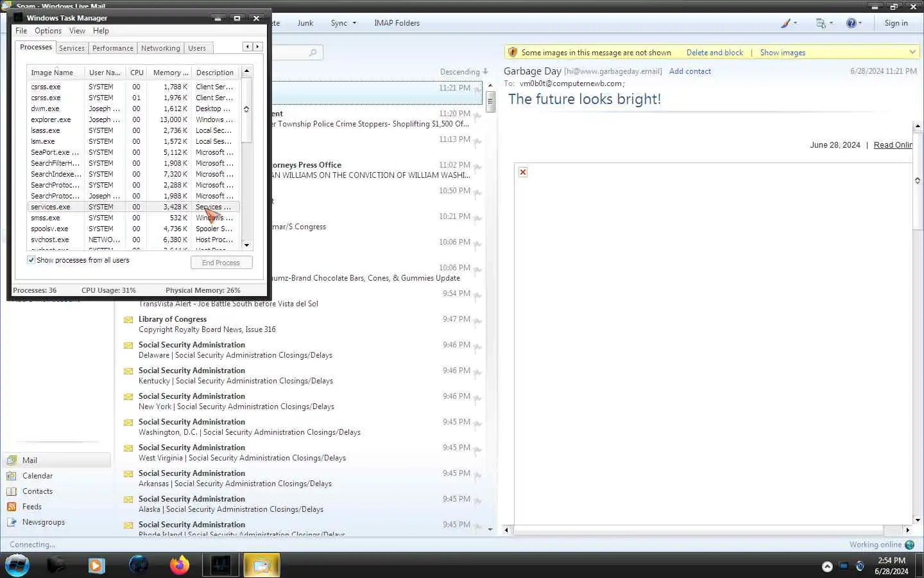Click the End Process button
This screenshot has width=924, height=578.
[x=221, y=263]
